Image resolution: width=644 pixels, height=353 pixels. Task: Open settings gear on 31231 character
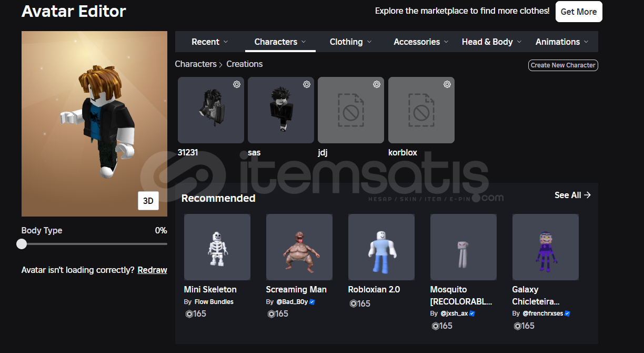[237, 84]
